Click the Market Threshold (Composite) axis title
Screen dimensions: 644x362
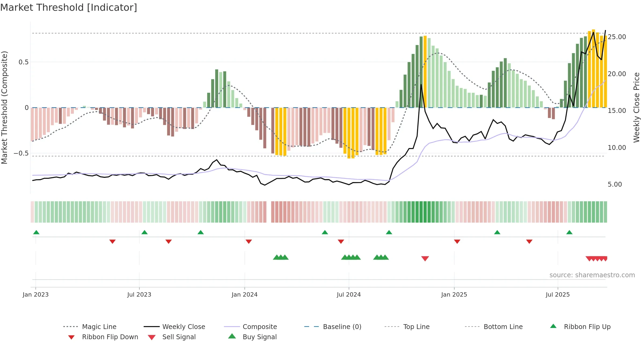(x=4, y=107)
